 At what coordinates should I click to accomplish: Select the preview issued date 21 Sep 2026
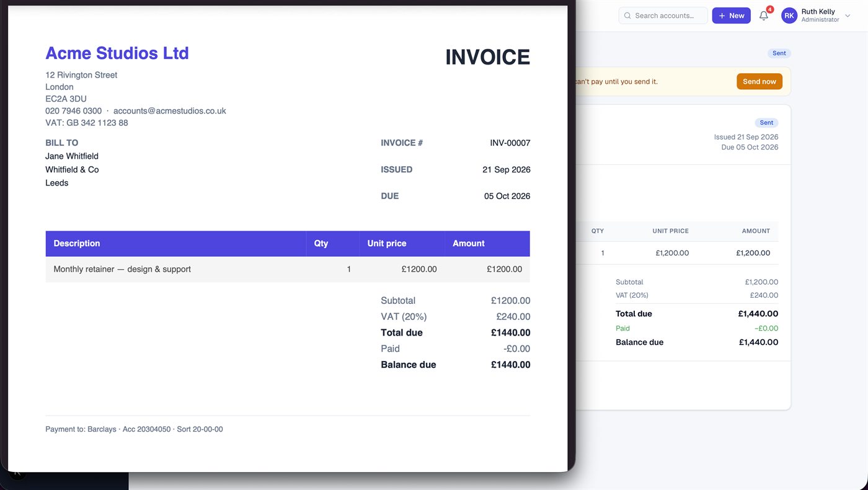(507, 169)
